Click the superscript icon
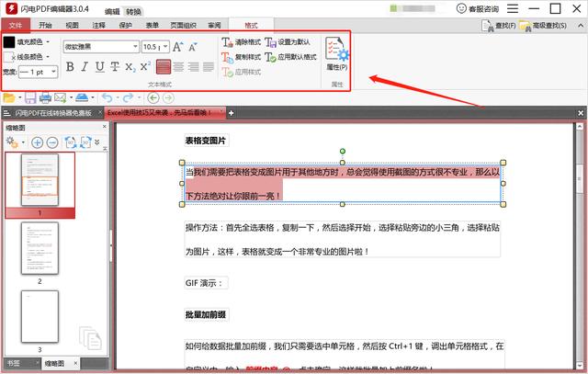 click(x=145, y=66)
